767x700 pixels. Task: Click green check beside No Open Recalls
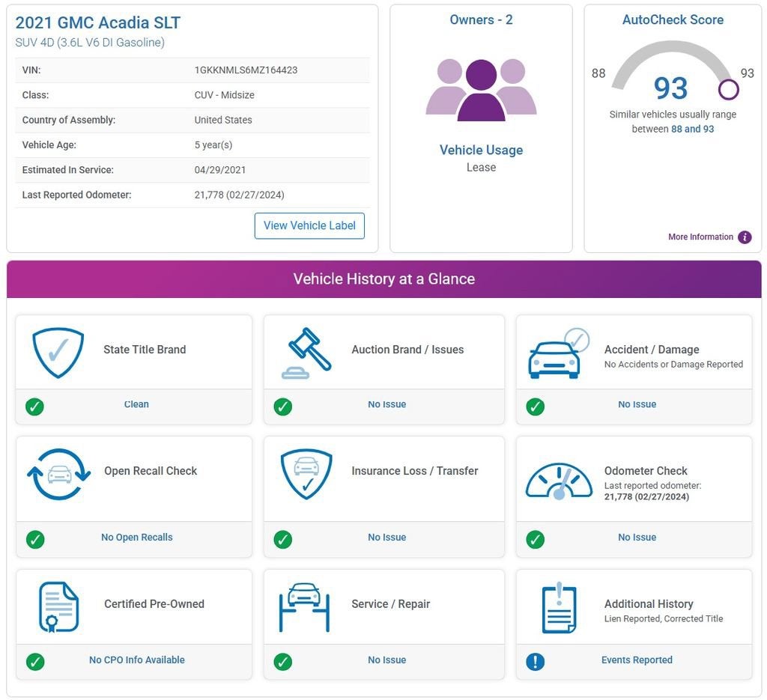point(34,539)
